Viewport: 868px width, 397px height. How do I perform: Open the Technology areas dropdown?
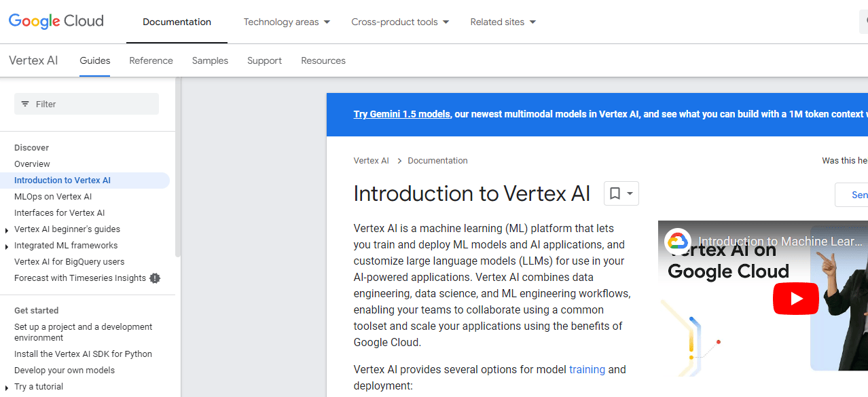[287, 22]
